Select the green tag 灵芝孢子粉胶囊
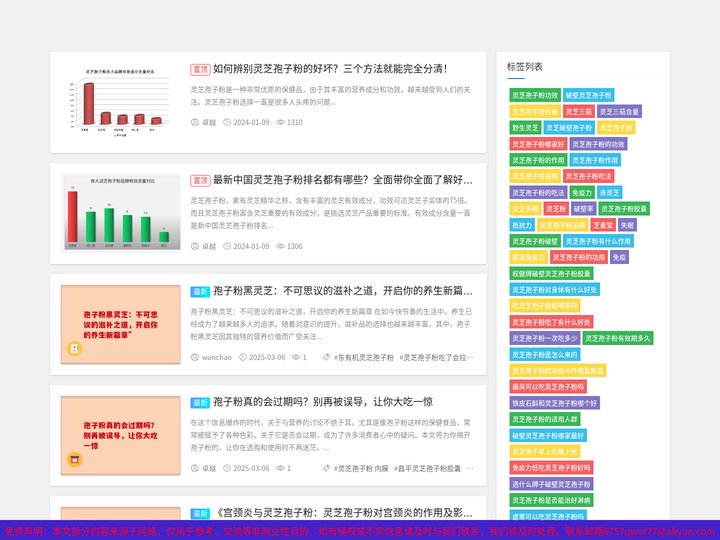Screen dimensions: 720x540 [x=624, y=209]
